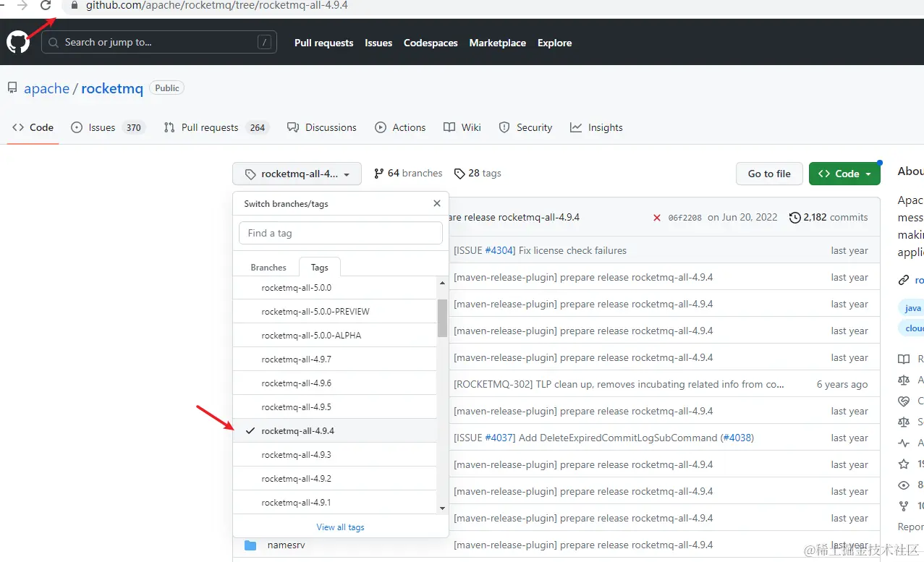This screenshot has height=562, width=924.
Task: Open pull request #4038 link
Action: [737, 438]
